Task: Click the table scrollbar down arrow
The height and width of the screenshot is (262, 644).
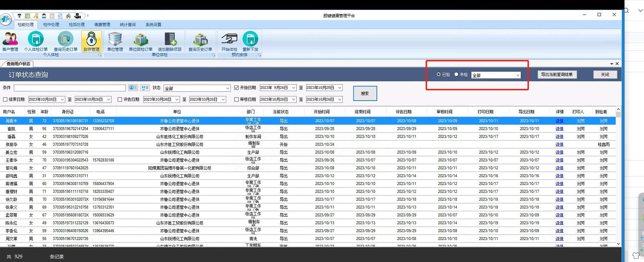Action: [618, 244]
